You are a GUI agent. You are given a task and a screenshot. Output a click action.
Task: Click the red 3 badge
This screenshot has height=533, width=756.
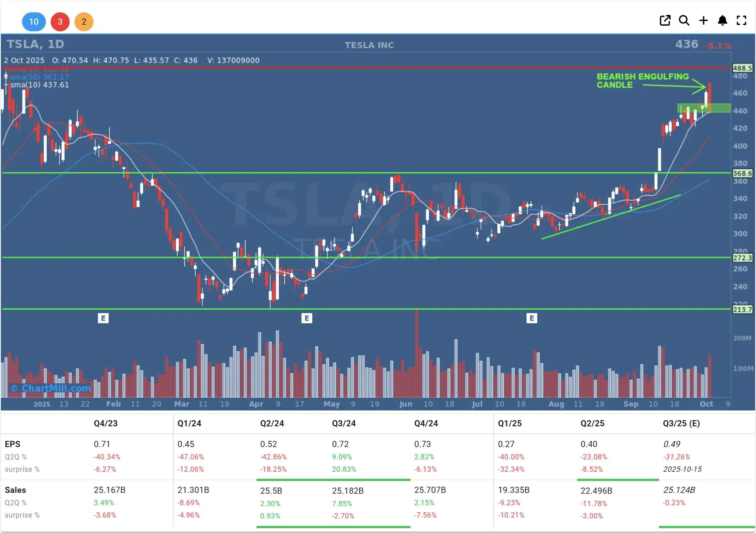click(x=60, y=22)
